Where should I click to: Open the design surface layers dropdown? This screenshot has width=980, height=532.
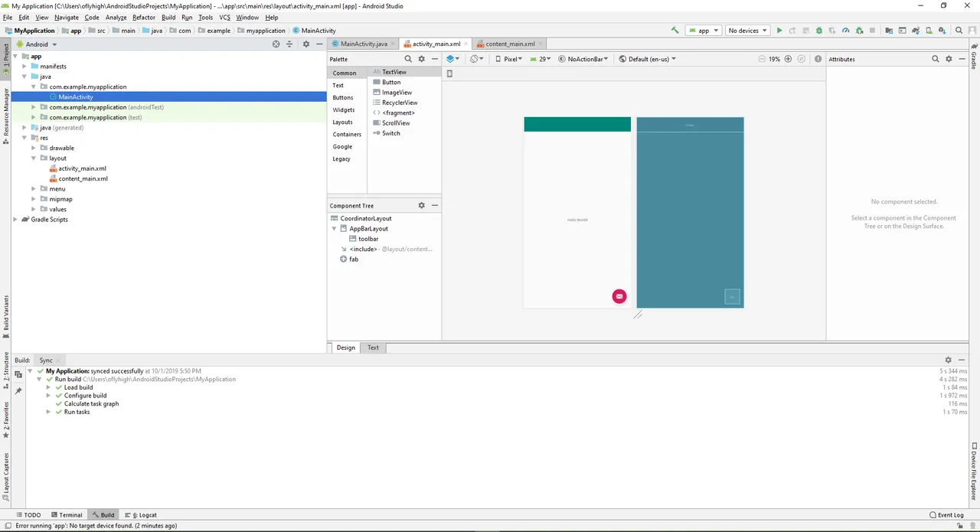[452, 59]
